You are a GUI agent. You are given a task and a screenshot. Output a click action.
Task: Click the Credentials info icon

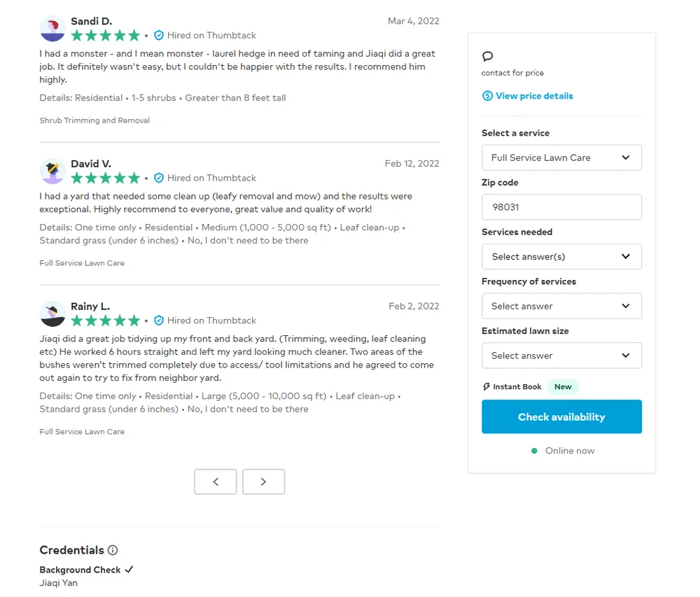(113, 550)
